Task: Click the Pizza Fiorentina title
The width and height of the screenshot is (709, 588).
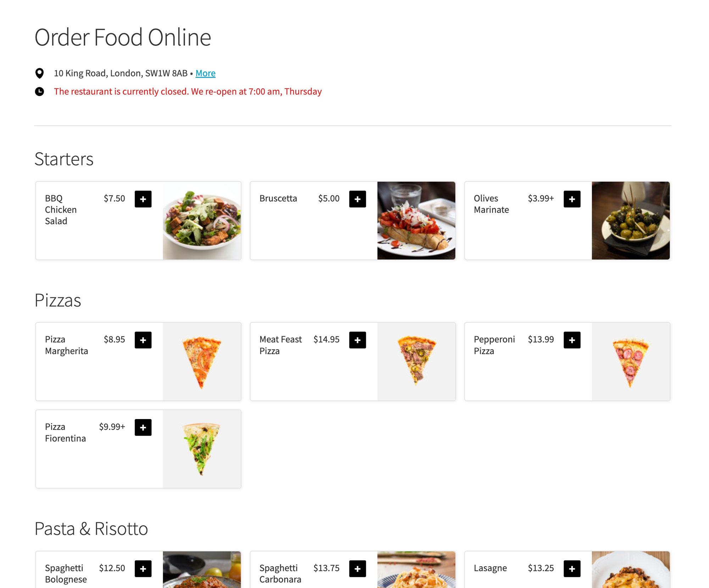Action: click(x=65, y=432)
